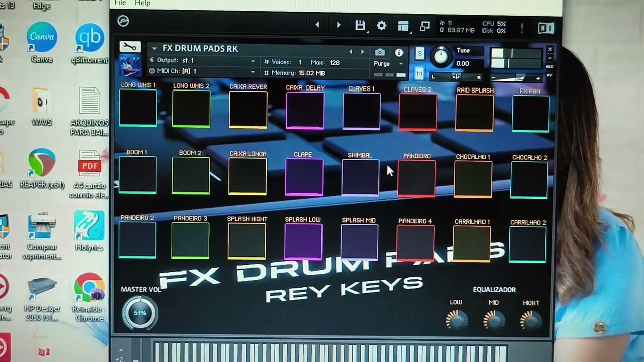Image resolution: width=644 pixels, height=362 pixels.
Task: Trigger the CHOCALHO 1 pad
Action: [473, 179]
